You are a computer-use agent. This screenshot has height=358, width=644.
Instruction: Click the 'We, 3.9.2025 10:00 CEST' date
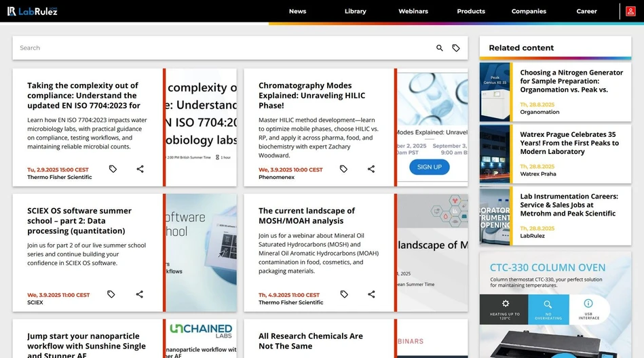tap(290, 170)
